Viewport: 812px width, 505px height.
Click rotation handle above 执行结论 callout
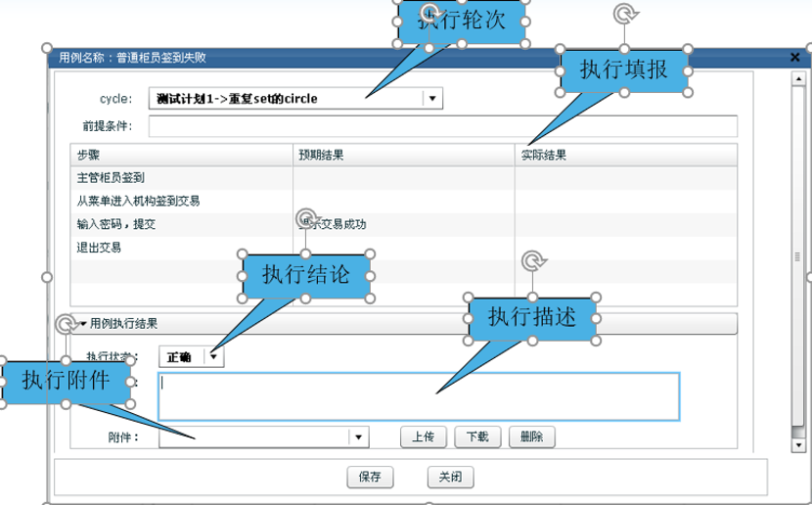tap(306, 218)
